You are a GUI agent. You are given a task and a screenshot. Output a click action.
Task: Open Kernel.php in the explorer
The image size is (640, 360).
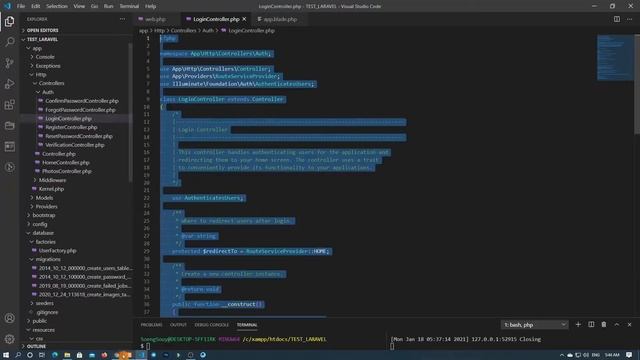pos(51,189)
